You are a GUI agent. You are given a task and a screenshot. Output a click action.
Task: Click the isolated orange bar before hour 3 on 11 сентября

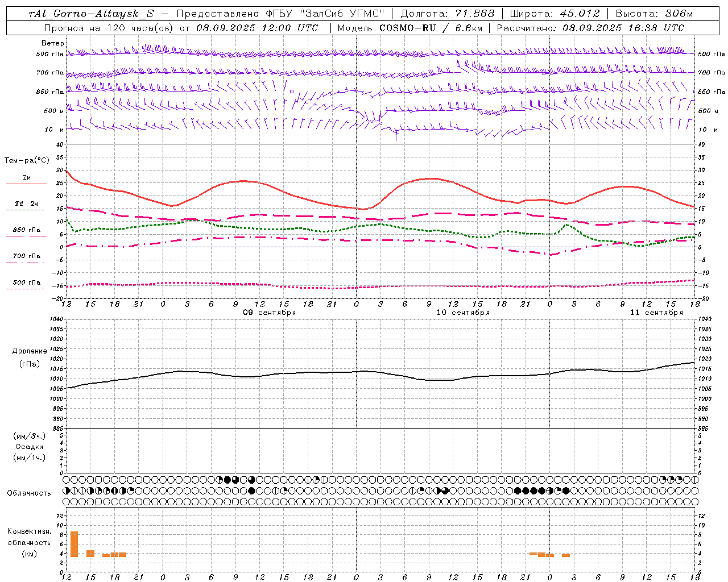pos(566,555)
